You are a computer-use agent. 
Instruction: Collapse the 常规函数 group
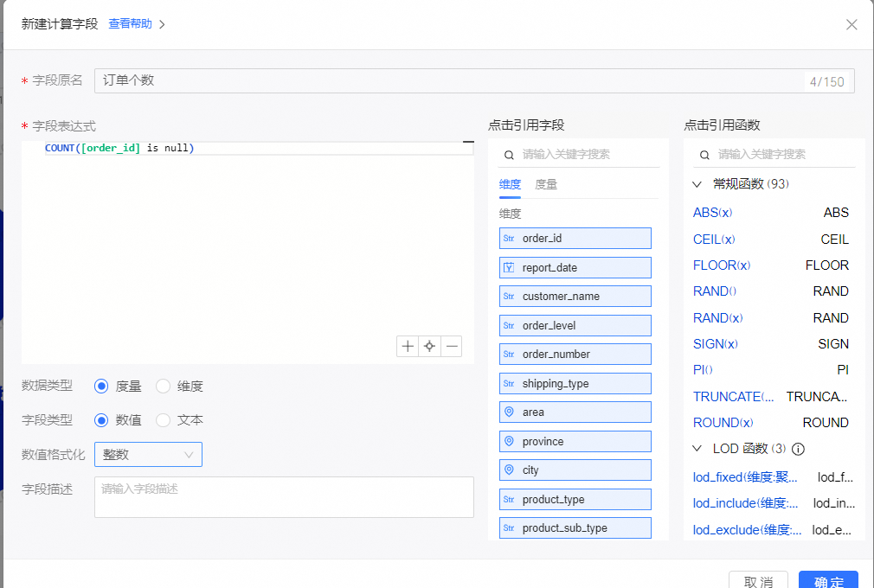698,184
